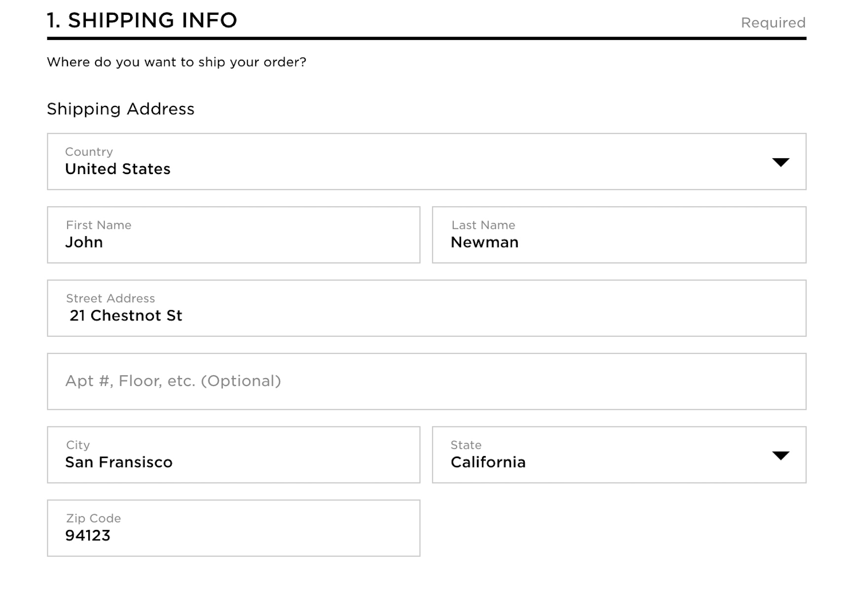Viewport: 868px width, 602px height.
Task: Click the 'John' first name text
Action: tap(84, 243)
